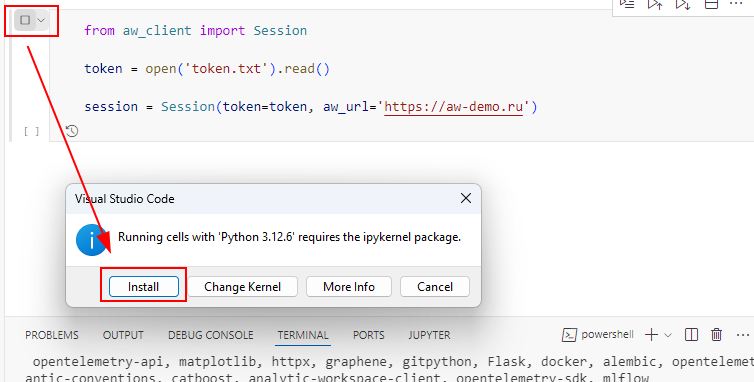Click the More Info button in the dialog
754x382 pixels.
[349, 287]
